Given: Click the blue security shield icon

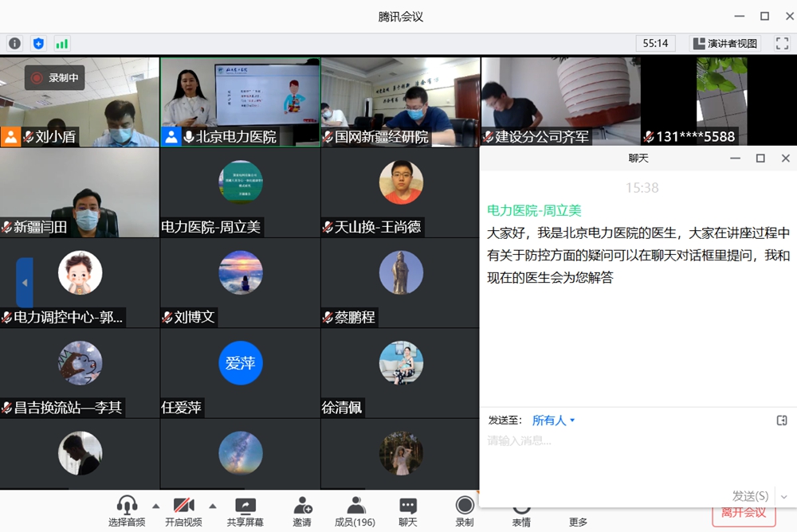Looking at the screenshot, I should click(x=38, y=43).
